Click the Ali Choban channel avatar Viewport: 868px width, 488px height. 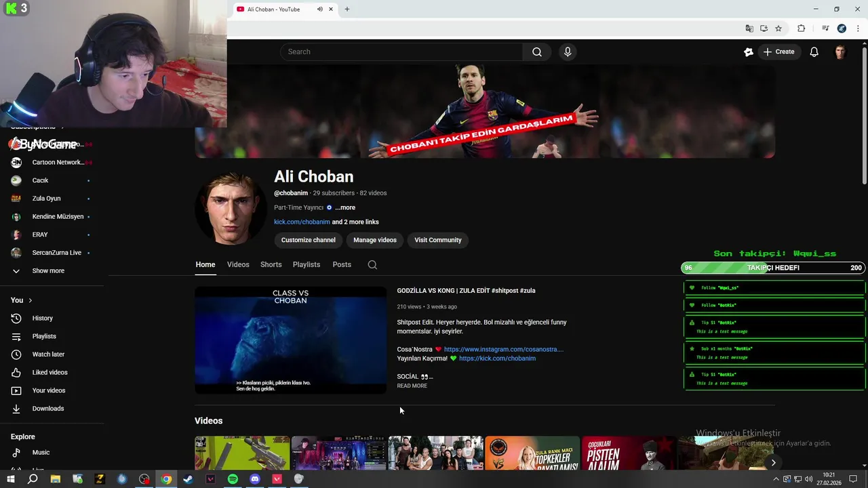coord(231,207)
